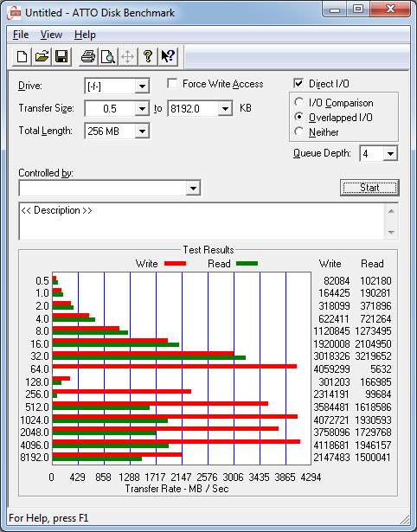Open the Help menu
This screenshot has width=417, height=532.
[85, 35]
